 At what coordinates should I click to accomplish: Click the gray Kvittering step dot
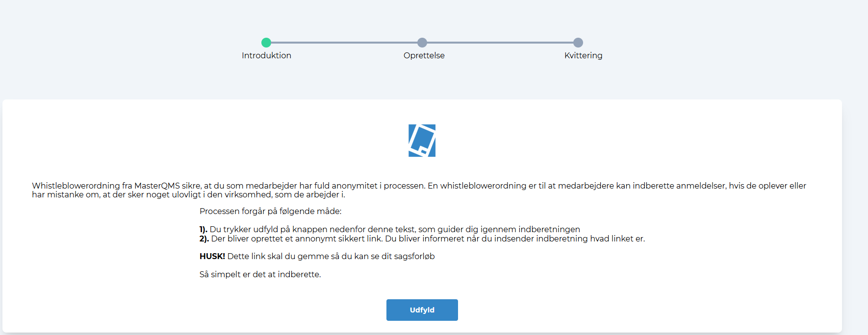[x=578, y=43]
